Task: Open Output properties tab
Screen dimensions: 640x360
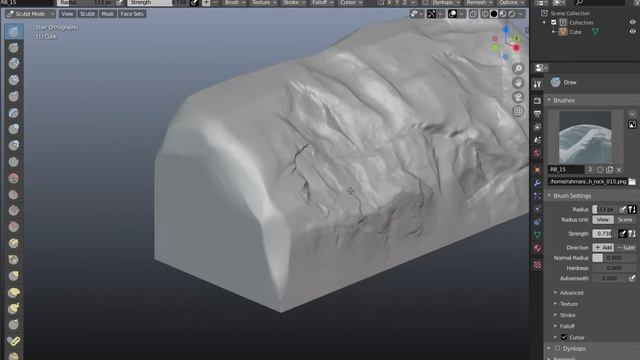Action: click(x=537, y=114)
